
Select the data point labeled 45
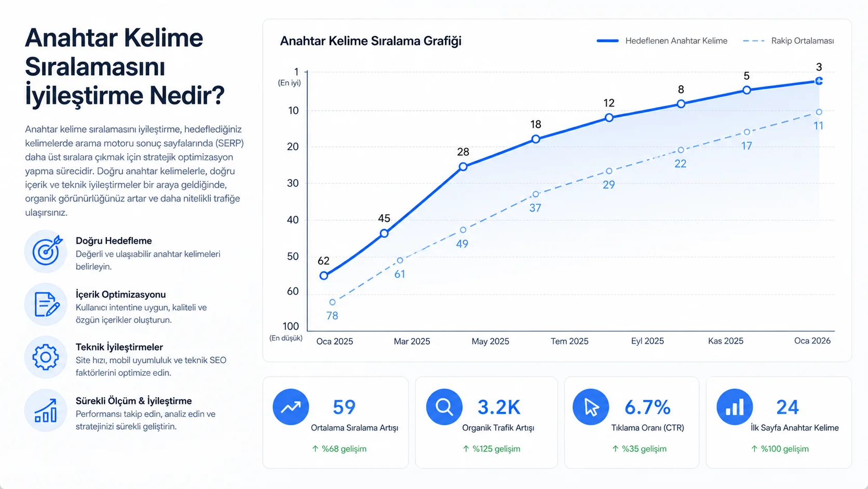[384, 233]
